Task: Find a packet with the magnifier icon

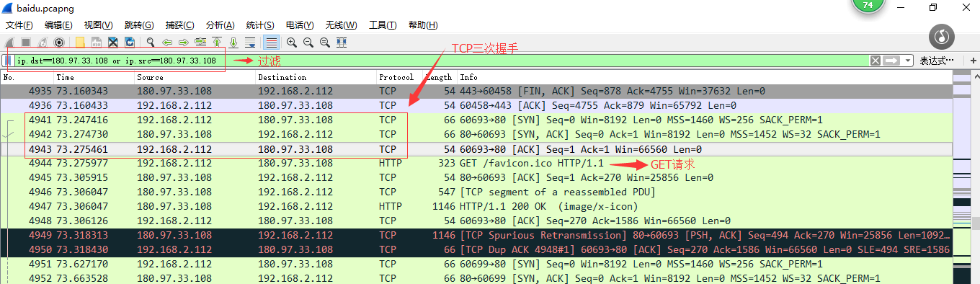Action: (151, 43)
